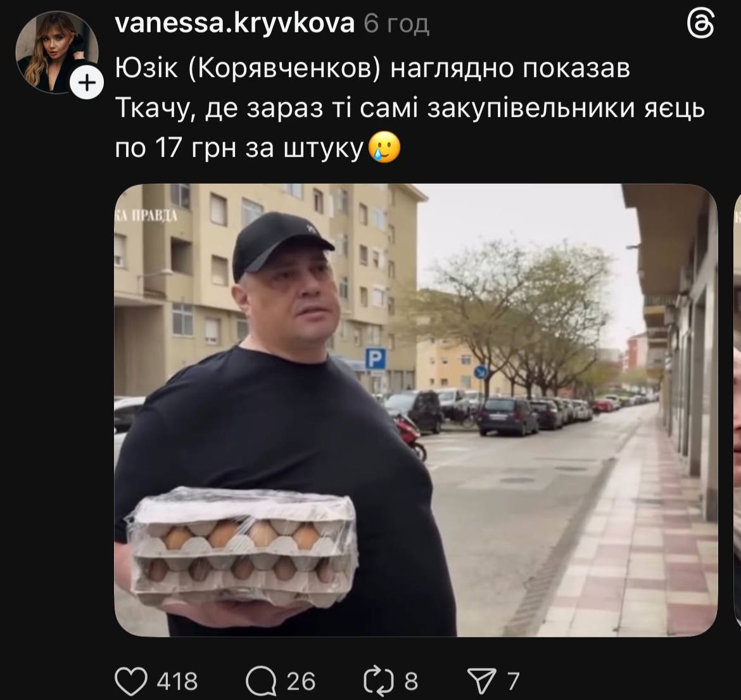The width and height of the screenshot is (741, 700).
Task: Repost using the circular arrows icon
Action: coord(378,681)
